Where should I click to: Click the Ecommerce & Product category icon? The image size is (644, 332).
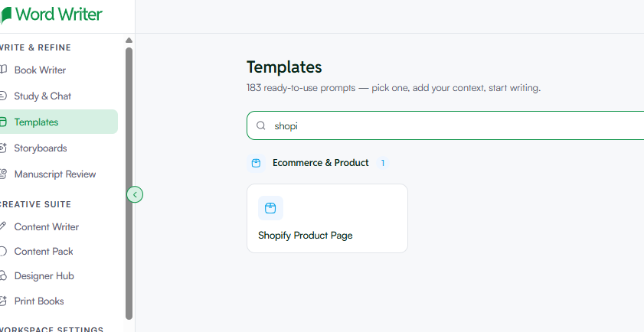(x=256, y=163)
